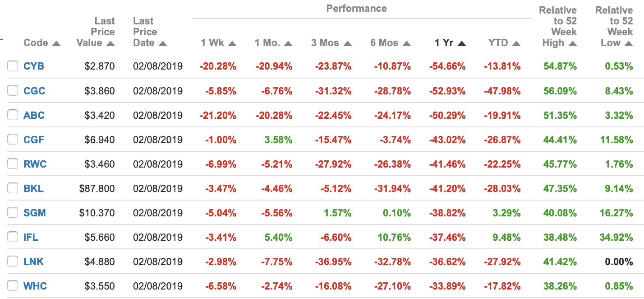Viewport: 644px width, 299px height.
Task: Sort by 6 Mos performance arrow
Action: (x=407, y=44)
